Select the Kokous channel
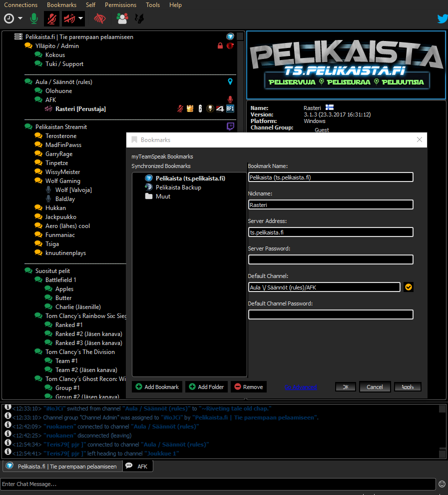The width and height of the screenshot is (448, 495). (x=55, y=55)
